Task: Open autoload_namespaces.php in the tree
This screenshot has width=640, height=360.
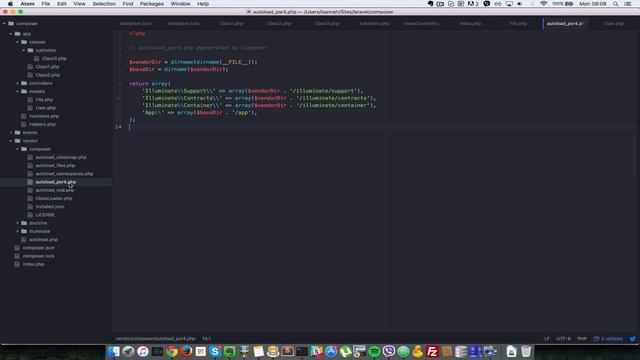Action: (x=64, y=174)
